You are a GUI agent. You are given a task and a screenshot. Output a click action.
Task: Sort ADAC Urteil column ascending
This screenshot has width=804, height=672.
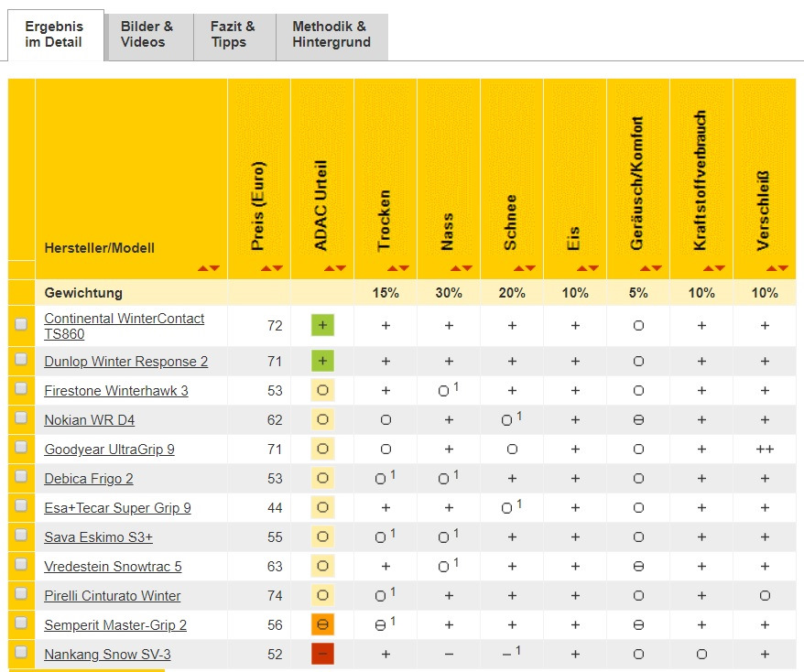click(329, 268)
